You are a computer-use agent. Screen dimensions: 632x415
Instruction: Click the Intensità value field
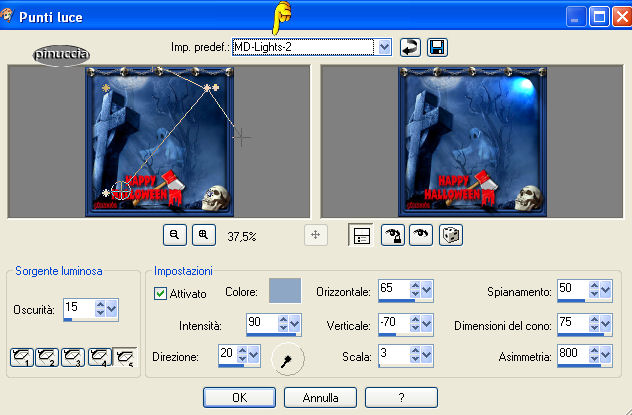[262, 323]
